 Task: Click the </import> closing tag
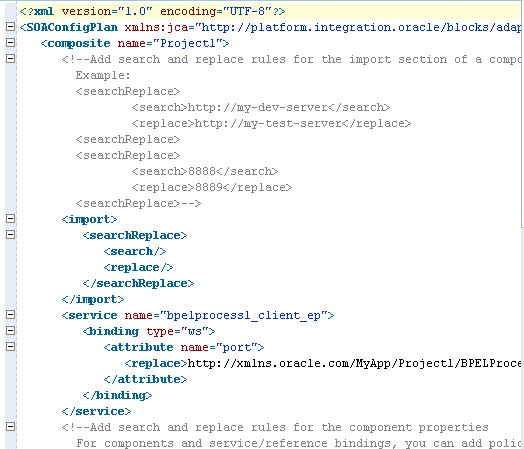tap(93, 299)
